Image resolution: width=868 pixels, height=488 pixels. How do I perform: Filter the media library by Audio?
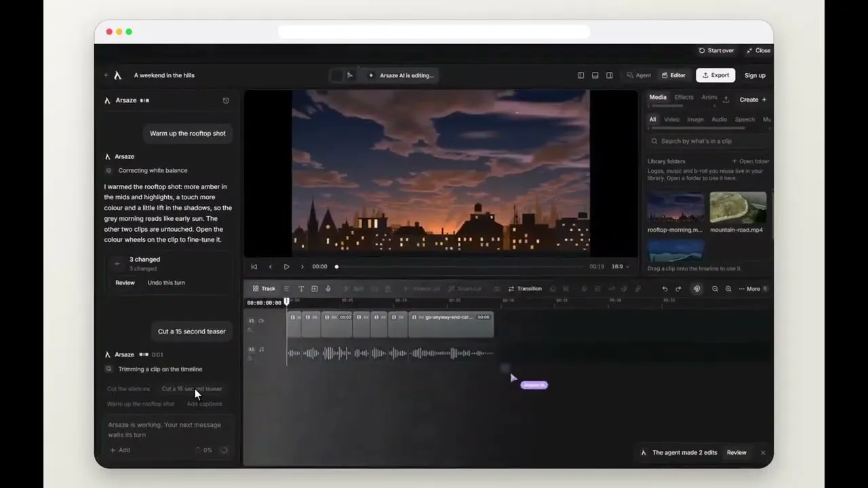pyautogui.click(x=719, y=120)
